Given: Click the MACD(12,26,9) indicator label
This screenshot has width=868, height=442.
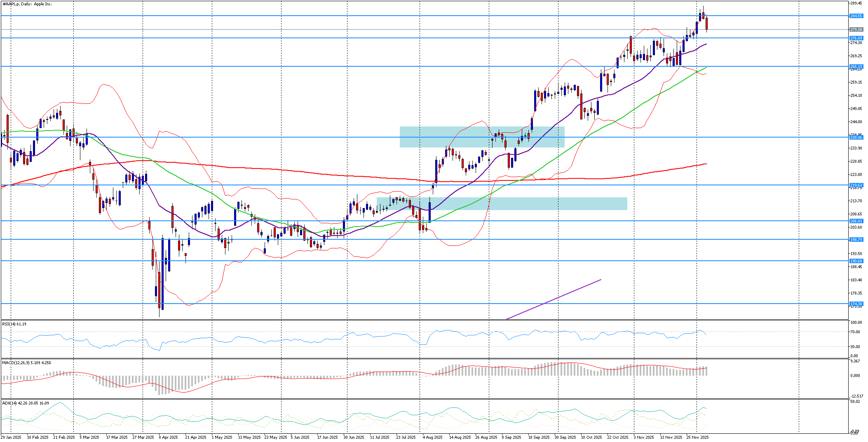Looking at the screenshot, I should tap(26, 363).
